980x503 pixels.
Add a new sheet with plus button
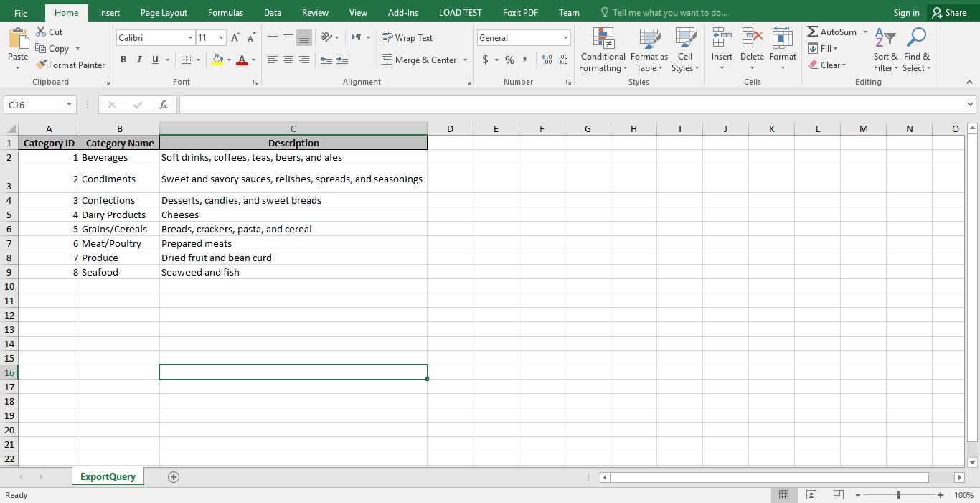(x=174, y=477)
